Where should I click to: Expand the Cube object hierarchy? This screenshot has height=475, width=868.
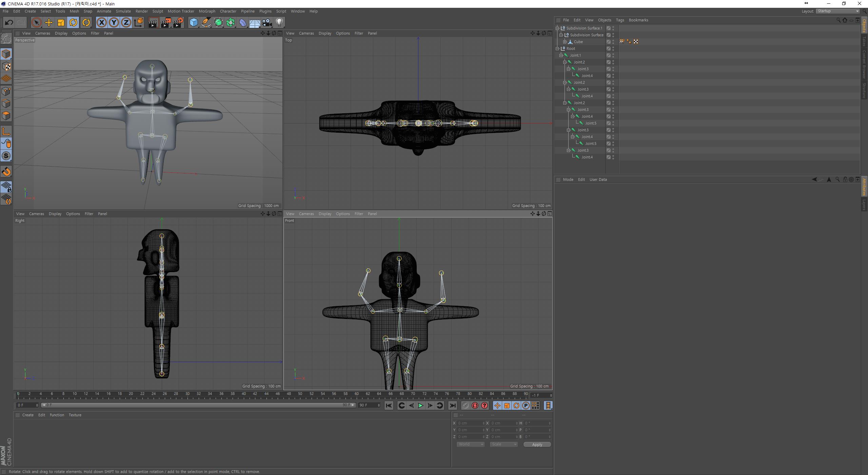(565, 42)
